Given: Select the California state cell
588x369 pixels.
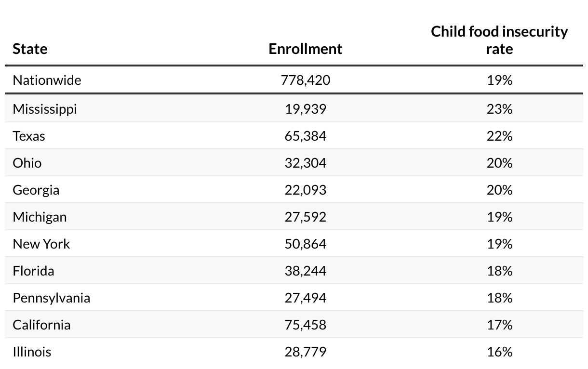Looking at the screenshot, I should 41,325.
